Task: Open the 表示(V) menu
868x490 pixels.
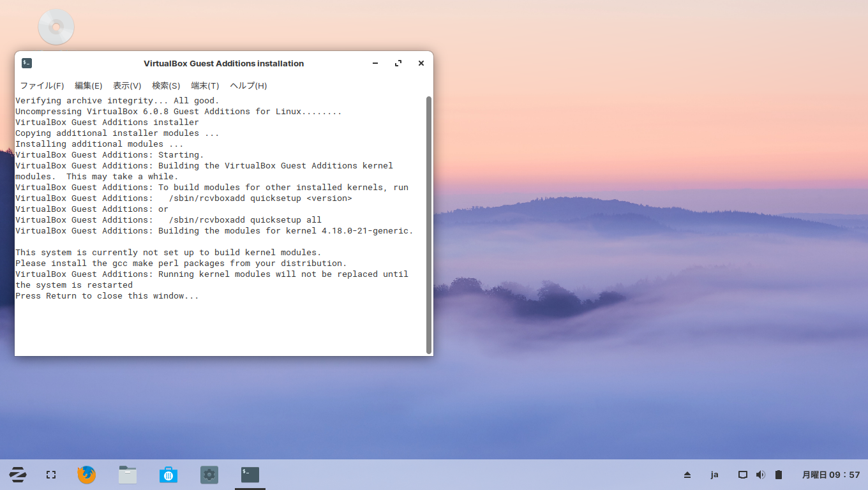Action: point(127,85)
